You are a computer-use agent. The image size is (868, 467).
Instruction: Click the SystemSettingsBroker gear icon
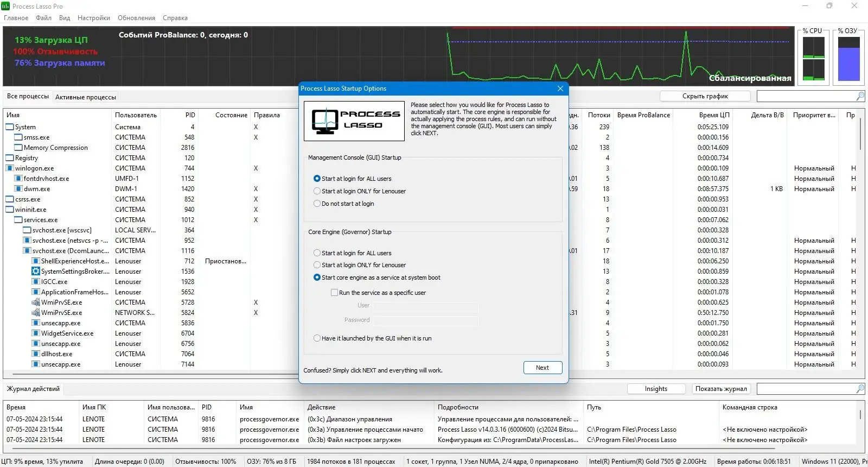pyautogui.click(x=36, y=272)
